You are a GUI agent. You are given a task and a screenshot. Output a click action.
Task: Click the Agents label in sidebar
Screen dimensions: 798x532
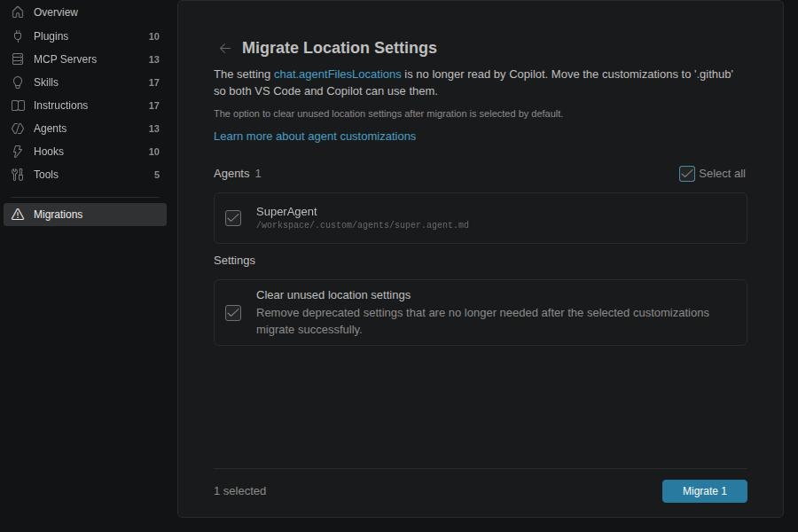coord(50,129)
